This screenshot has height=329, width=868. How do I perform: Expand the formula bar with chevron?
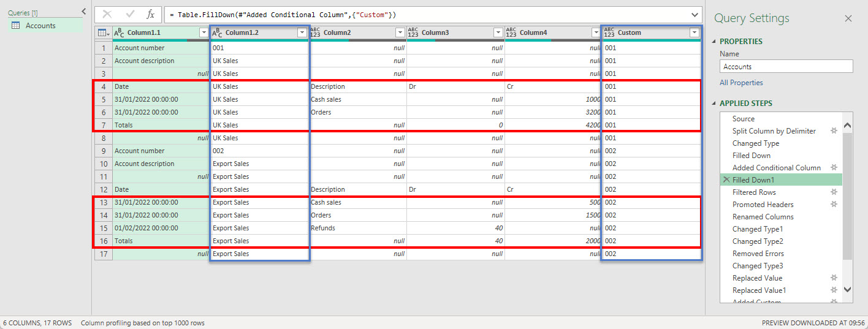(695, 14)
